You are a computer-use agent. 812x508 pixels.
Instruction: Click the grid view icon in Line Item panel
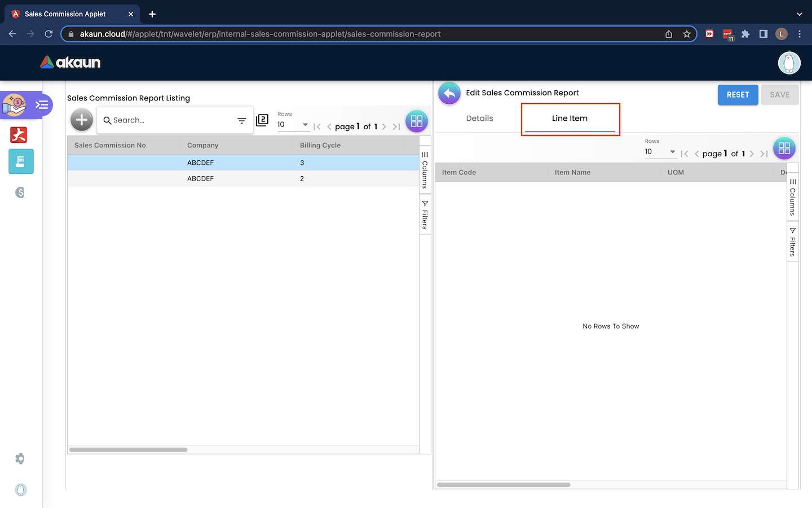click(784, 148)
